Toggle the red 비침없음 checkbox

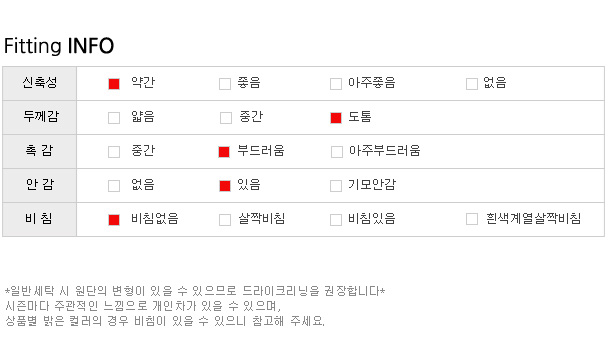114,220
